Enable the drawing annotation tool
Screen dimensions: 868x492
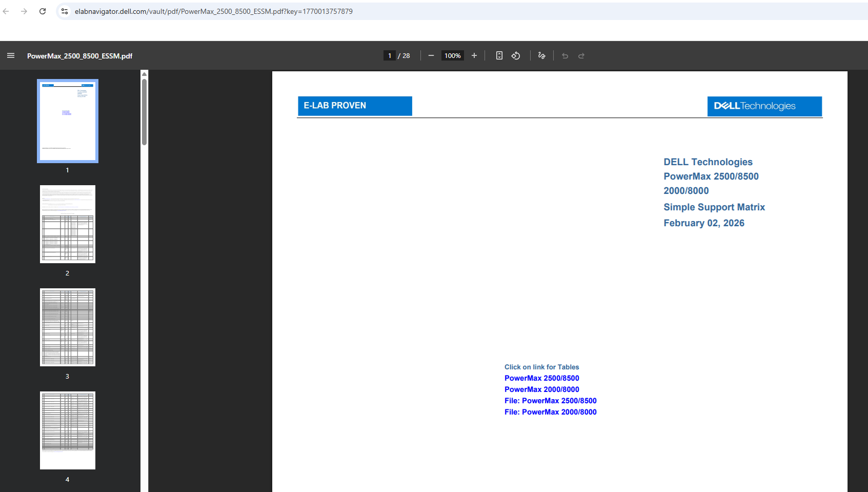click(541, 55)
